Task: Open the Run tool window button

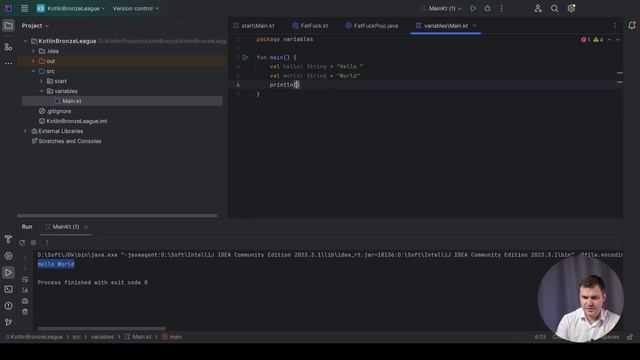Action: click(8, 273)
